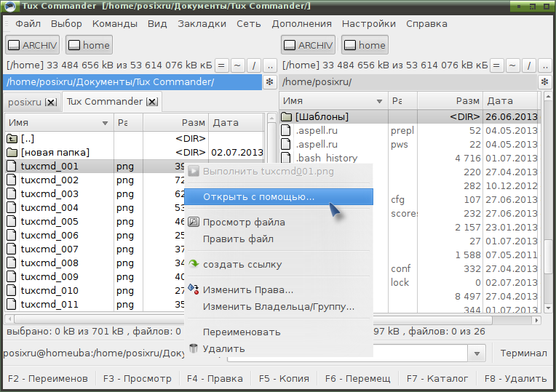Screen dimensions: 556x392
Task: Click ARCHIV drive button in left panel
Action: tap(32, 45)
